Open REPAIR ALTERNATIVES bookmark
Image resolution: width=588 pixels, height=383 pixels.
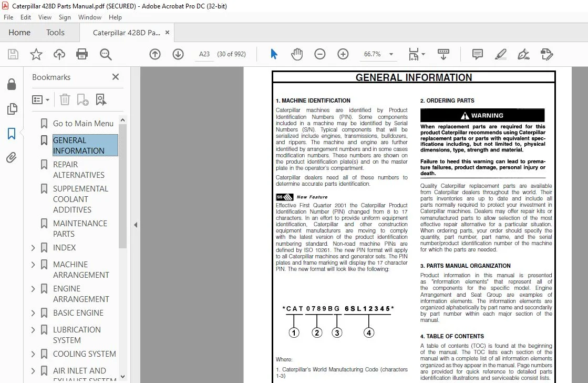(x=79, y=170)
